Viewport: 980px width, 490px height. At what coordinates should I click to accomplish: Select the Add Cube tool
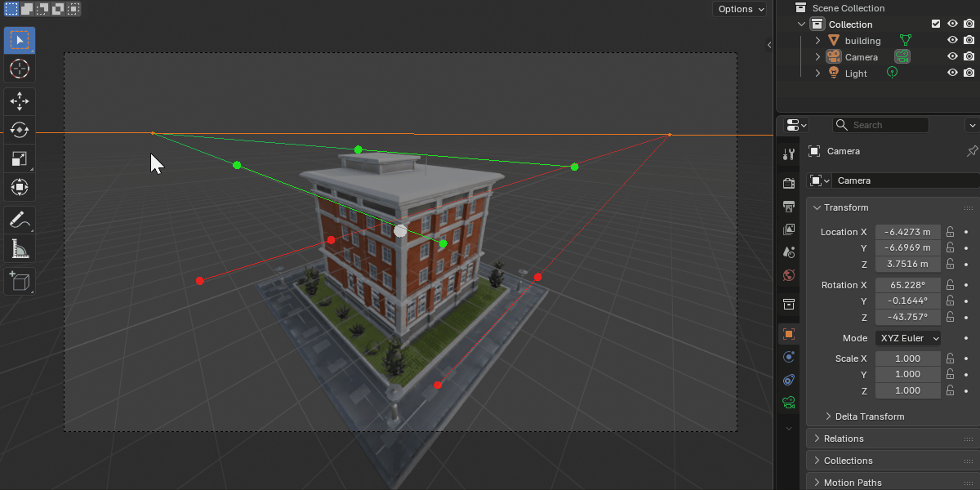[x=20, y=282]
